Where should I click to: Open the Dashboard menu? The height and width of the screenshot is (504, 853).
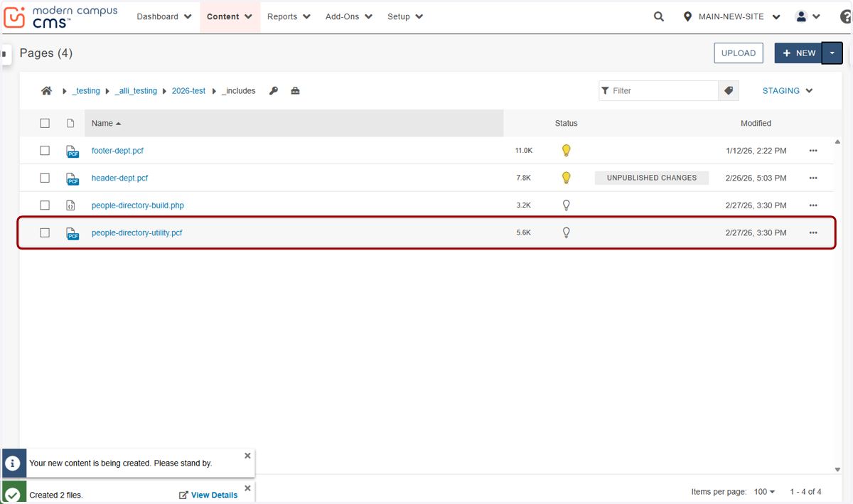point(164,16)
